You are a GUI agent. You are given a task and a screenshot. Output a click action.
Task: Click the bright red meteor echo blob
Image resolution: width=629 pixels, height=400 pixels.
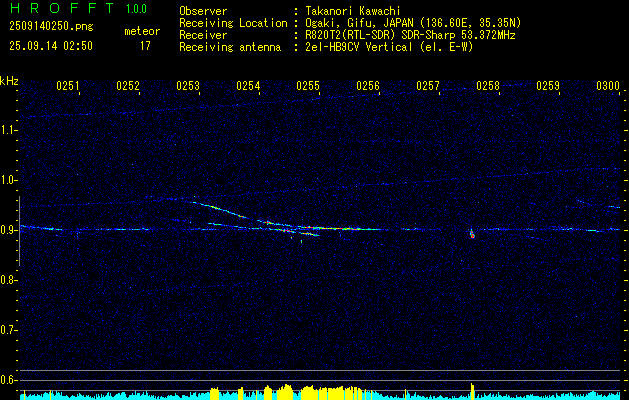473,236
